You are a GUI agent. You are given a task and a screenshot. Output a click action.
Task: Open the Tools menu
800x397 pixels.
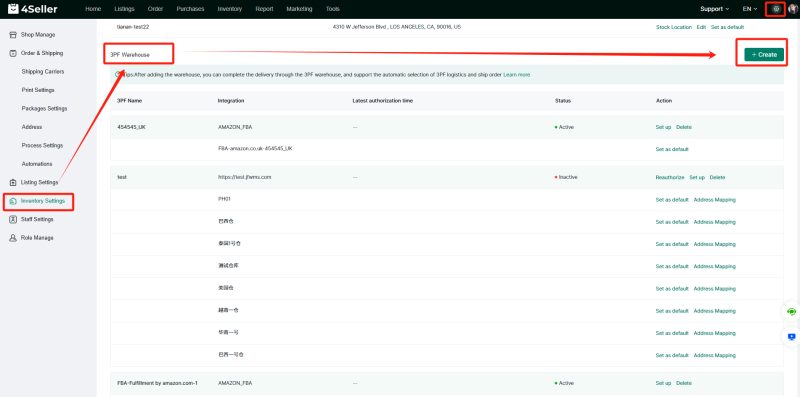(x=333, y=9)
